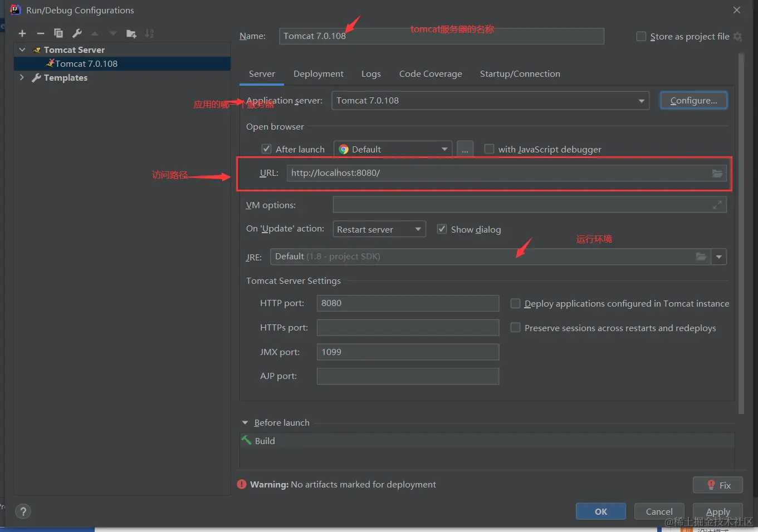Open On 'Update' action dropdown
This screenshot has height=532, width=758.
pyautogui.click(x=379, y=229)
